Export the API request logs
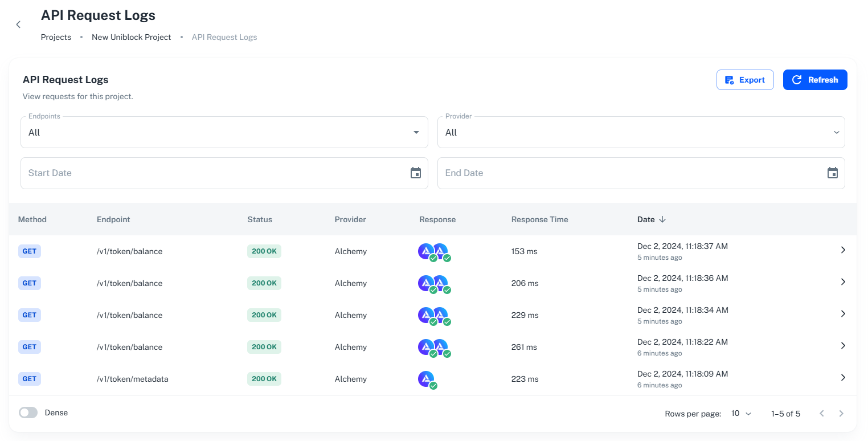 [745, 80]
